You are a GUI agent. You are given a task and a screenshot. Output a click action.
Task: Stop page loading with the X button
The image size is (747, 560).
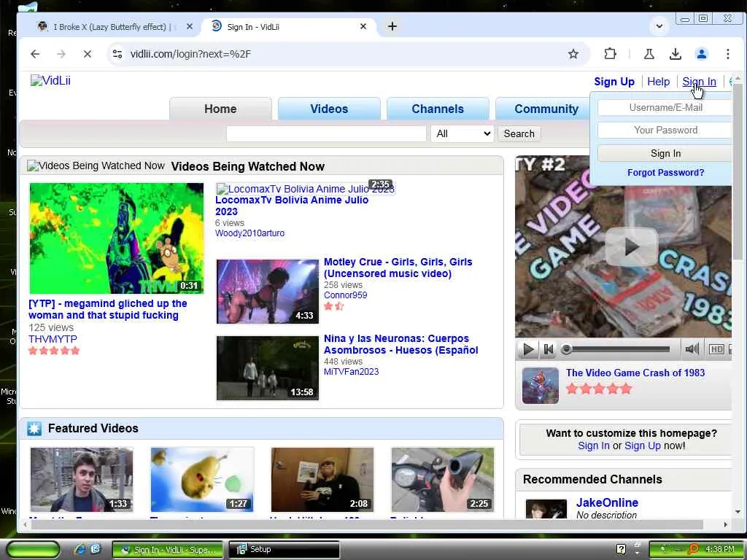click(88, 54)
